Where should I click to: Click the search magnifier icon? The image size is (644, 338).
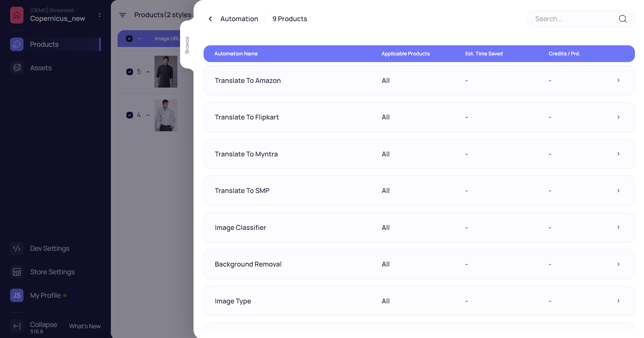tap(622, 19)
